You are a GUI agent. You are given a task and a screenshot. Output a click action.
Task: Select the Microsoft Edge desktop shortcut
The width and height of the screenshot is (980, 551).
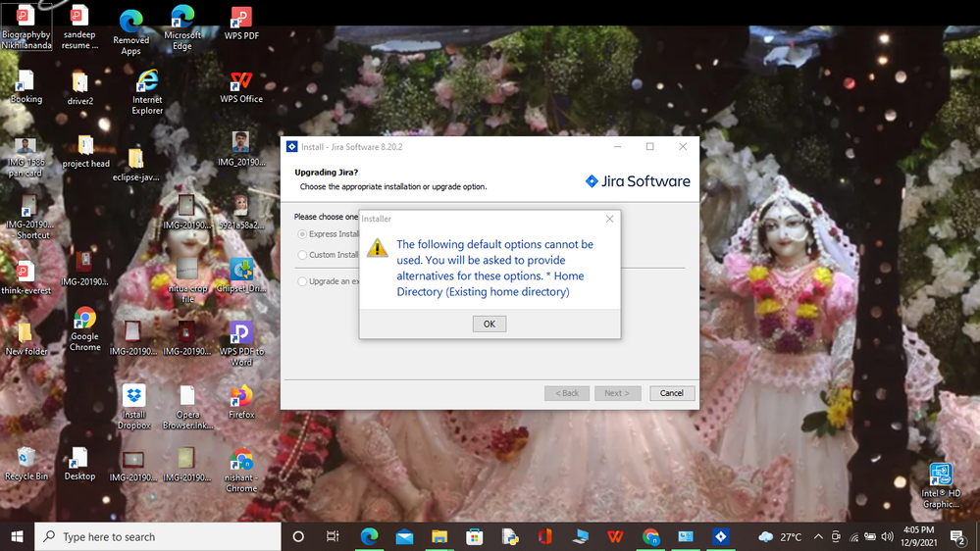[x=181, y=27]
